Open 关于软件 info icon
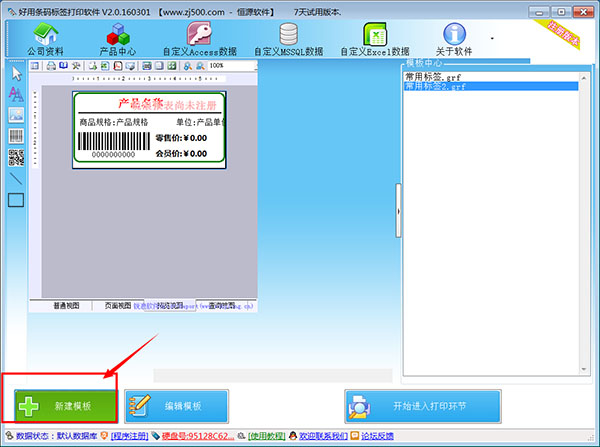 454,34
